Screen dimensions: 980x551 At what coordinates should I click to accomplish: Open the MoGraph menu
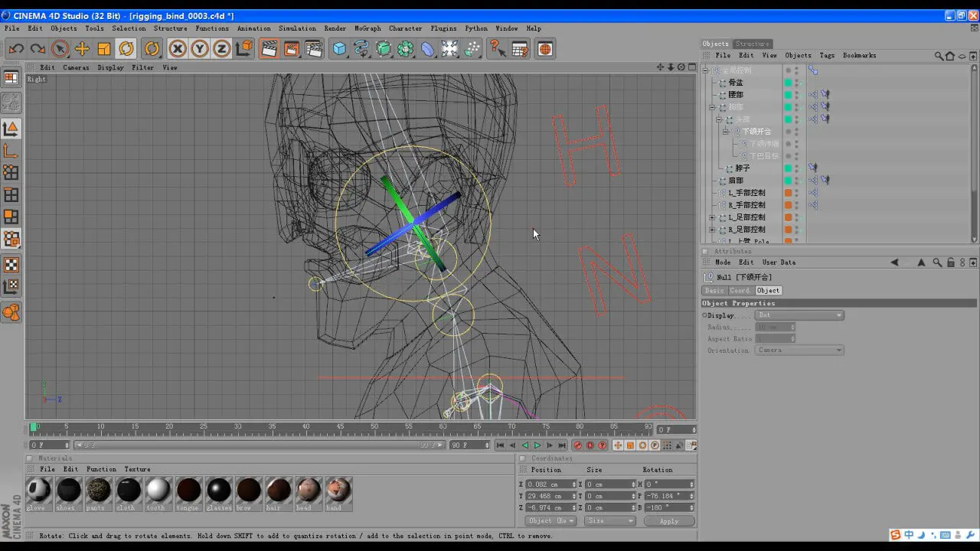click(x=367, y=28)
